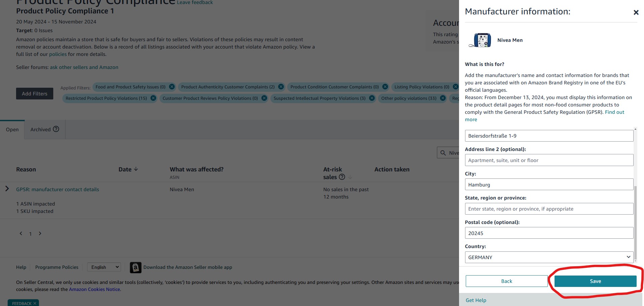The height and width of the screenshot is (306, 644).
Task: Click the Address line 2 input field
Action: pos(549,160)
